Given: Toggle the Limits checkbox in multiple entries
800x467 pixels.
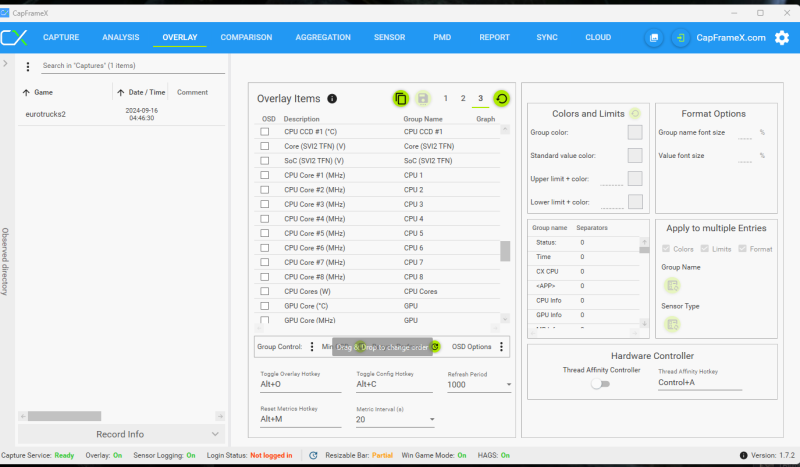Looking at the screenshot, I should tap(705, 249).
